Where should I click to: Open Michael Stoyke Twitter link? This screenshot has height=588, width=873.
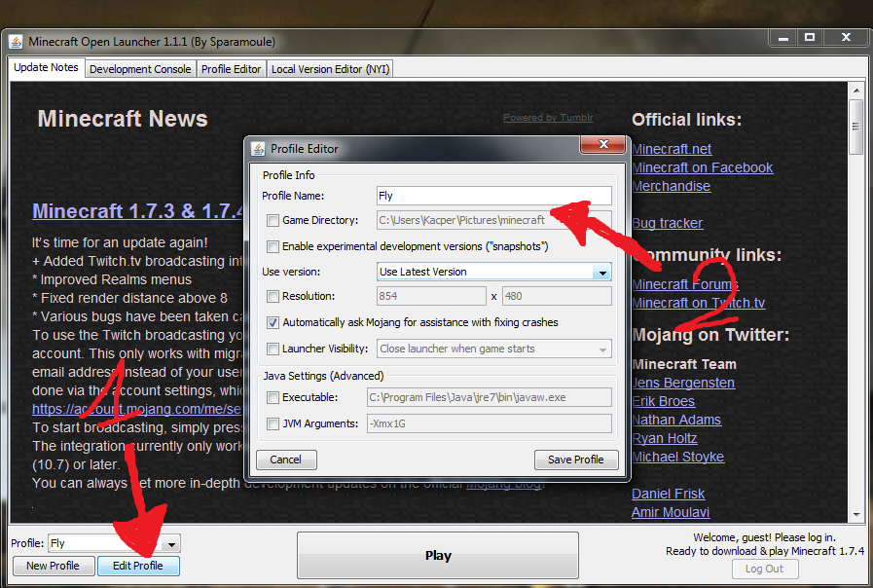(x=678, y=457)
